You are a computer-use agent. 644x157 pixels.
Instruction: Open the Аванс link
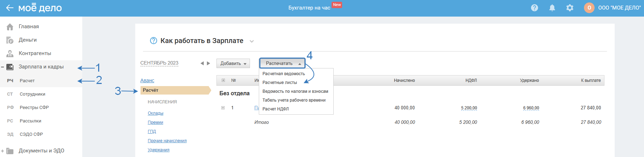147,80
